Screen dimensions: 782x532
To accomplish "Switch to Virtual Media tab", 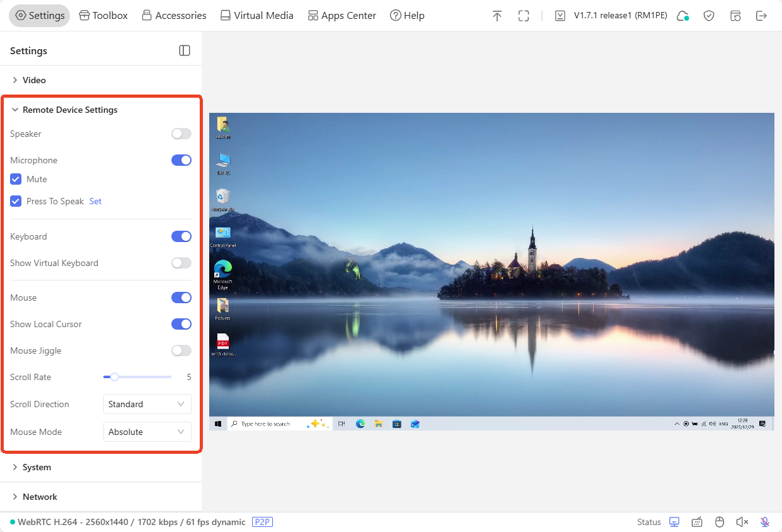I will [256, 16].
